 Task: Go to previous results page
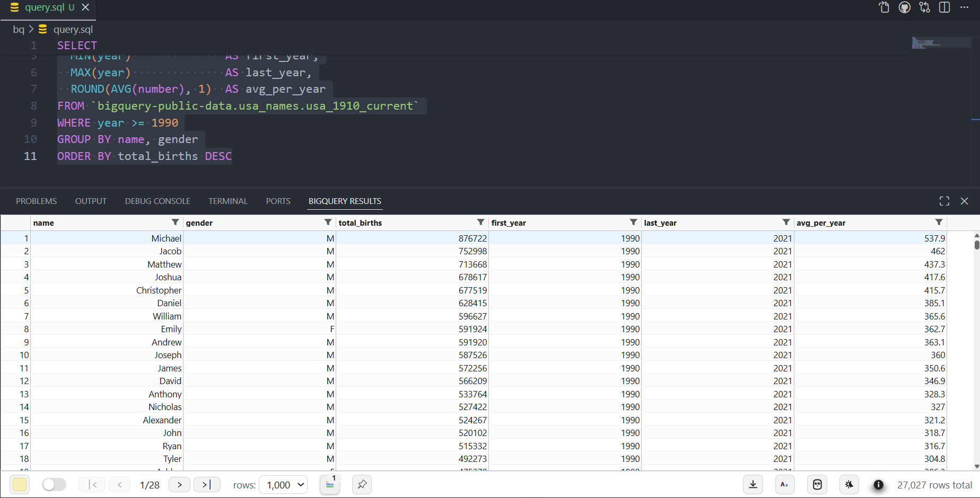point(120,485)
